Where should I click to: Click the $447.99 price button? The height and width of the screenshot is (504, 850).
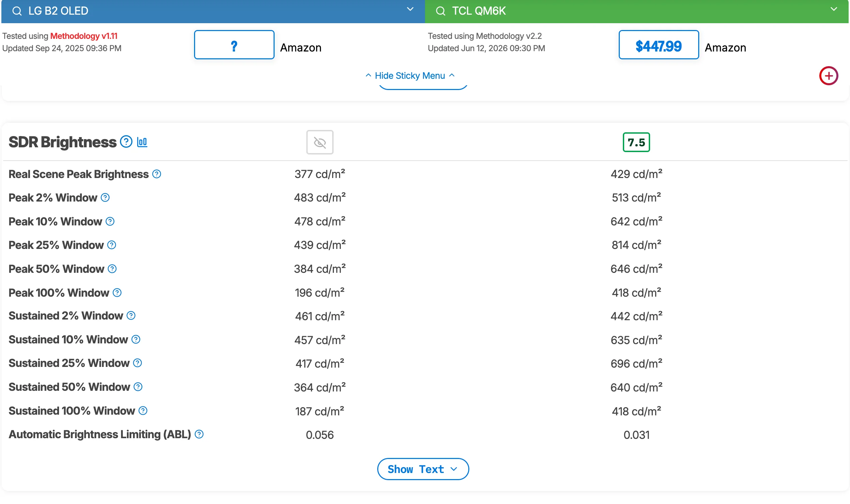click(x=659, y=45)
